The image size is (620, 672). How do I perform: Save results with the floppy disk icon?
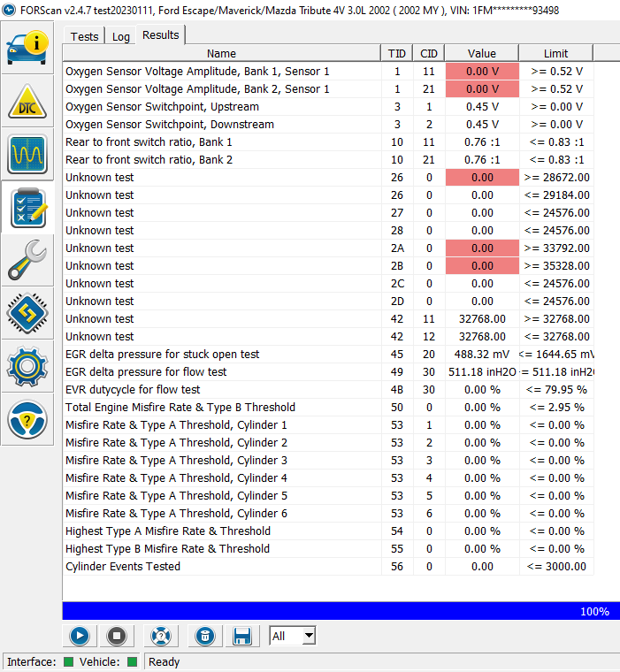(241, 635)
